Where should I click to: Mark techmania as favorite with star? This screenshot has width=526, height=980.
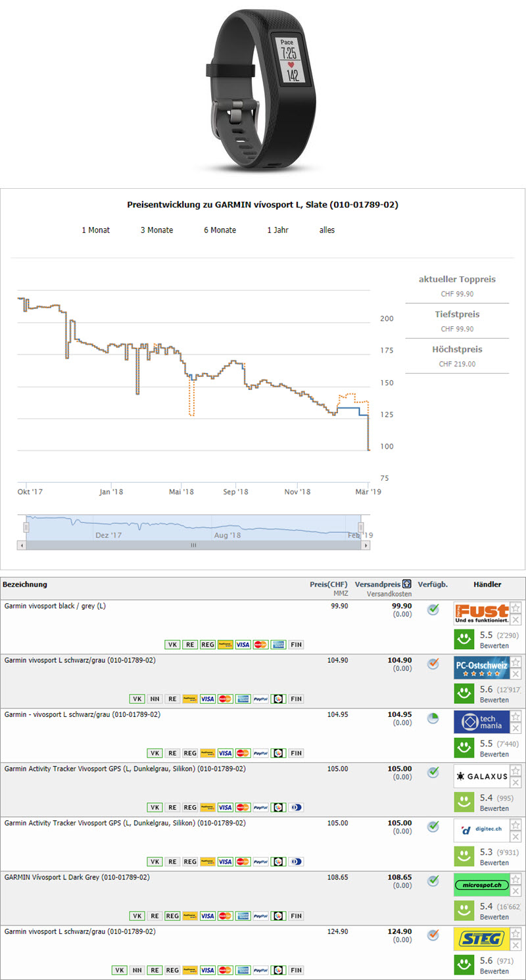coord(516,716)
